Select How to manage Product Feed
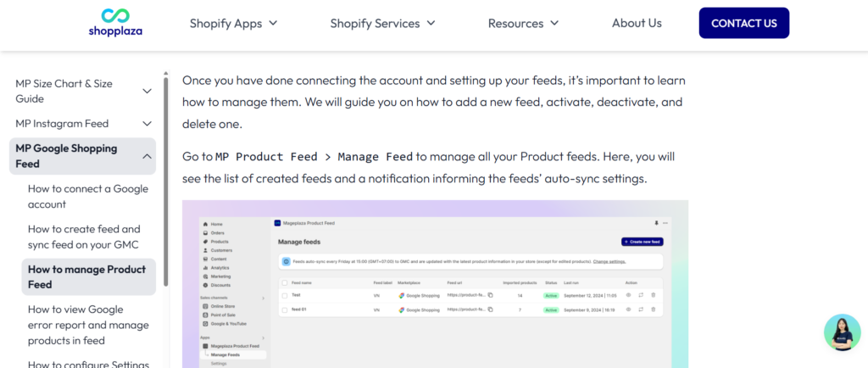The image size is (868, 368). (88, 276)
